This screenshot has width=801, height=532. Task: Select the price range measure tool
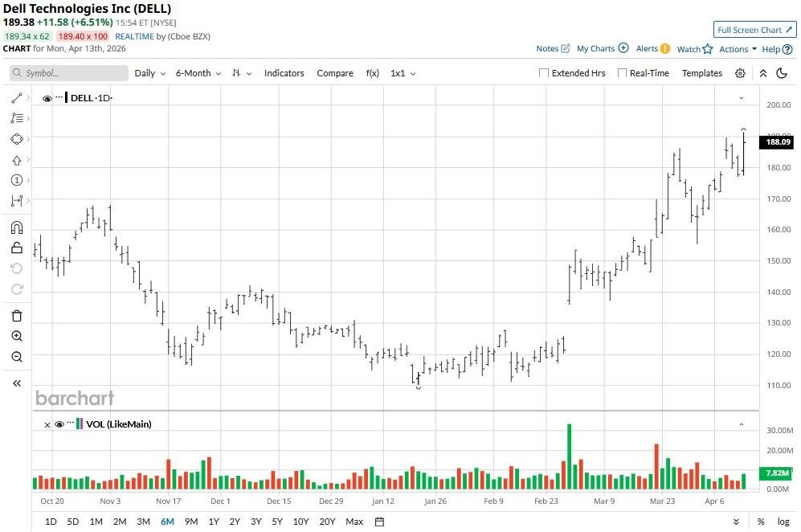pyautogui.click(x=17, y=201)
